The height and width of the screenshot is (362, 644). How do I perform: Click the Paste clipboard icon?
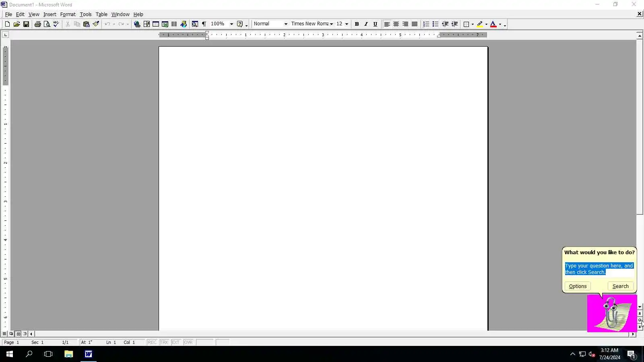point(86,24)
